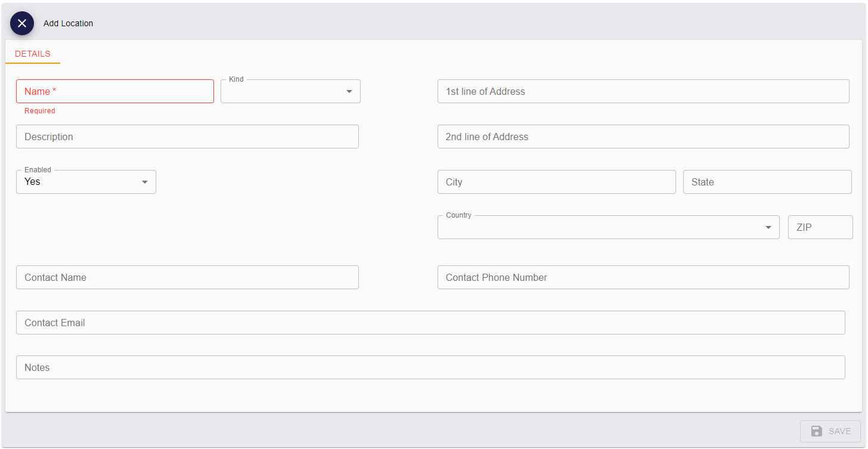Select the Contact Phone Number field

click(643, 277)
